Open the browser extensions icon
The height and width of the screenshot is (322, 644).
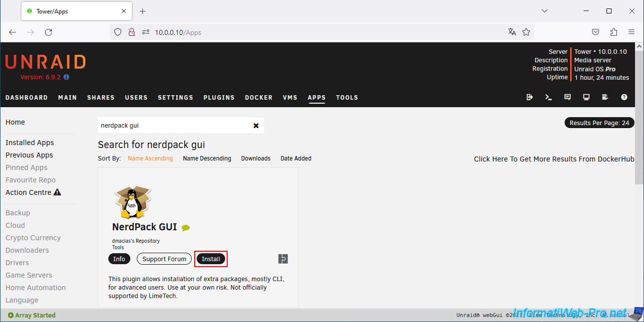pyautogui.click(x=614, y=32)
